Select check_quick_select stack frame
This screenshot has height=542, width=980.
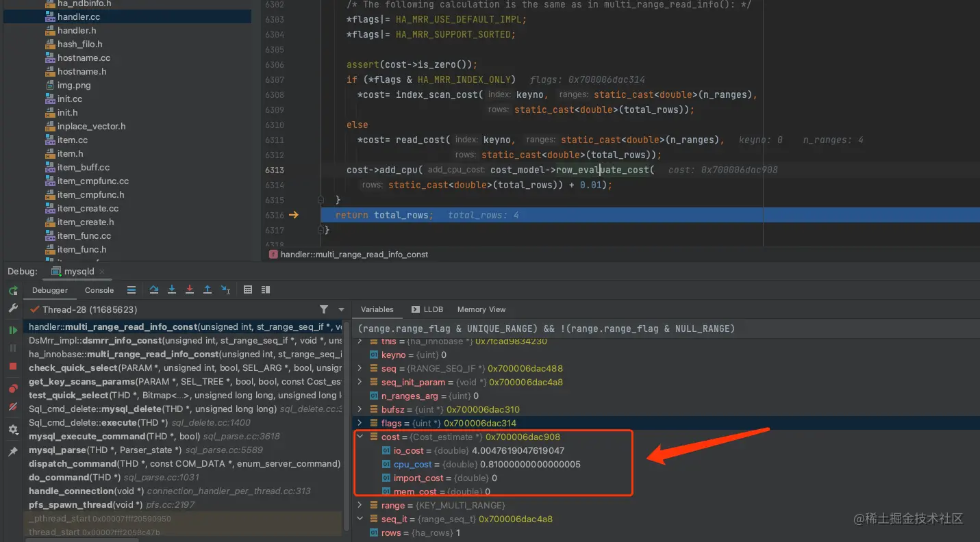coord(184,367)
